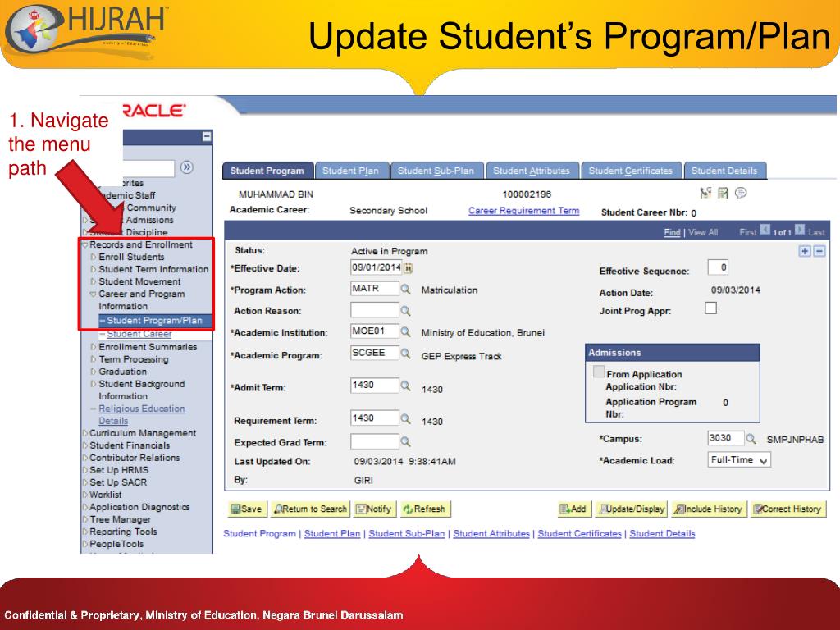Viewport: 840px width, 630px height.
Task: Click the Effective Sequence field
Action: point(718,267)
